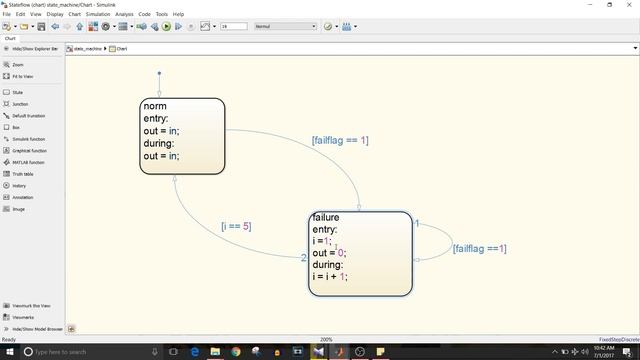The width and height of the screenshot is (640, 360).
Task: Open the Chart menu
Action: (74, 14)
